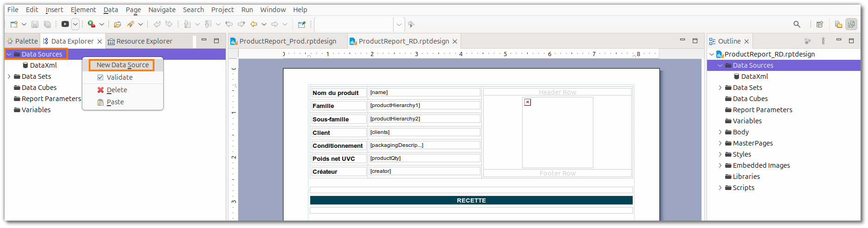The image size is (868, 228).
Task: Switch to the Resource perspective icon
Action: pos(838,24)
